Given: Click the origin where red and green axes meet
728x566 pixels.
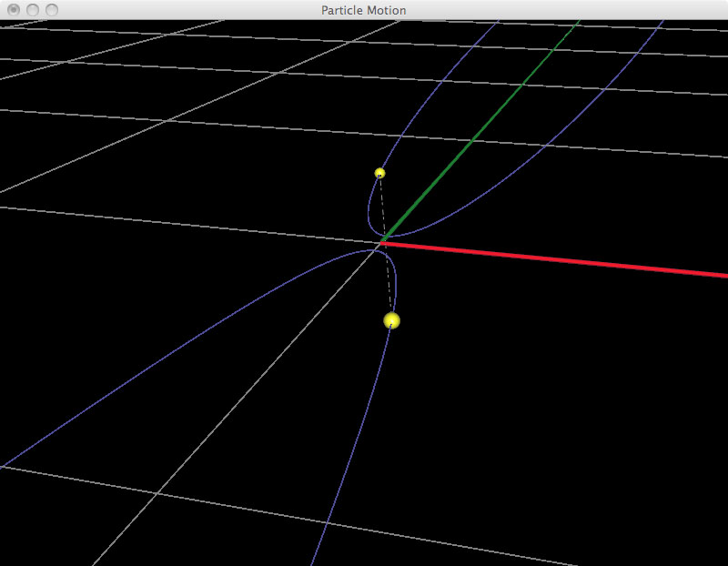Looking at the screenshot, I should [x=382, y=241].
